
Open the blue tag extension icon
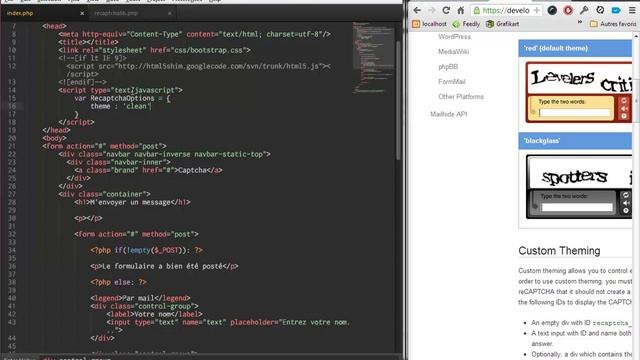click(616, 11)
